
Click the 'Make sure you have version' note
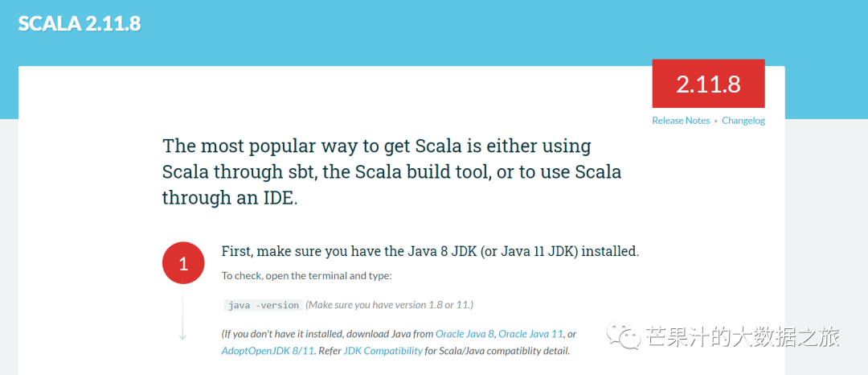click(390, 305)
